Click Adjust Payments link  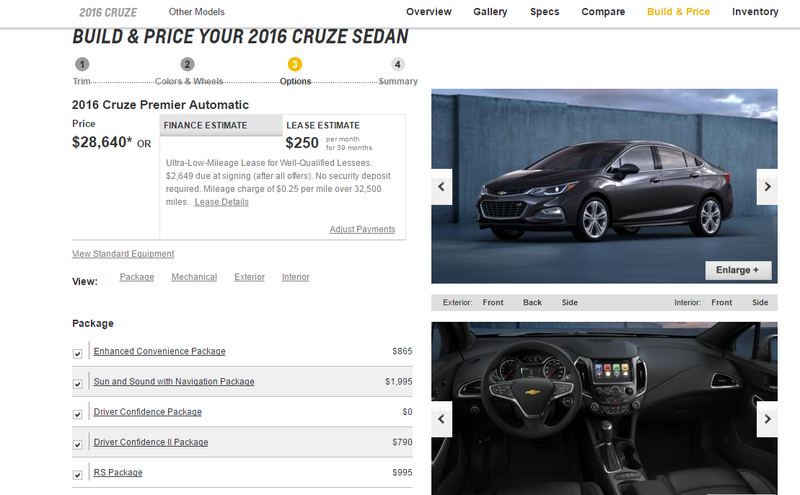click(362, 230)
